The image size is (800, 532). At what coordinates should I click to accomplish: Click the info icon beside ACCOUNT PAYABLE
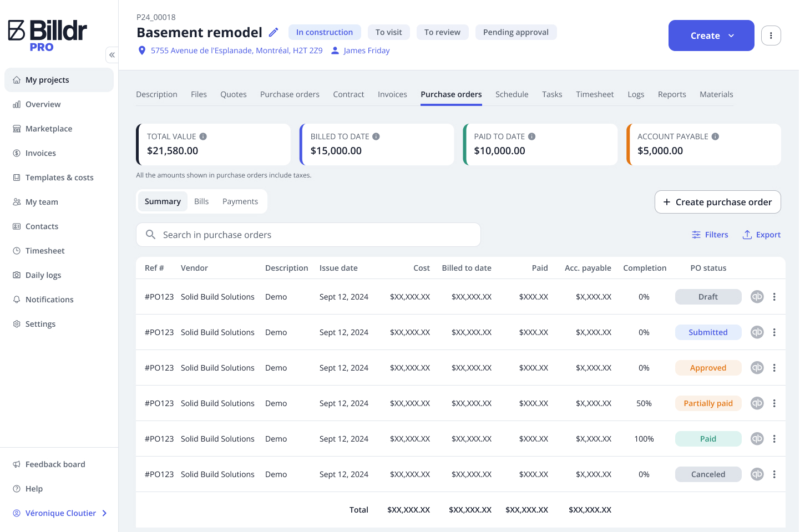pyautogui.click(x=715, y=136)
